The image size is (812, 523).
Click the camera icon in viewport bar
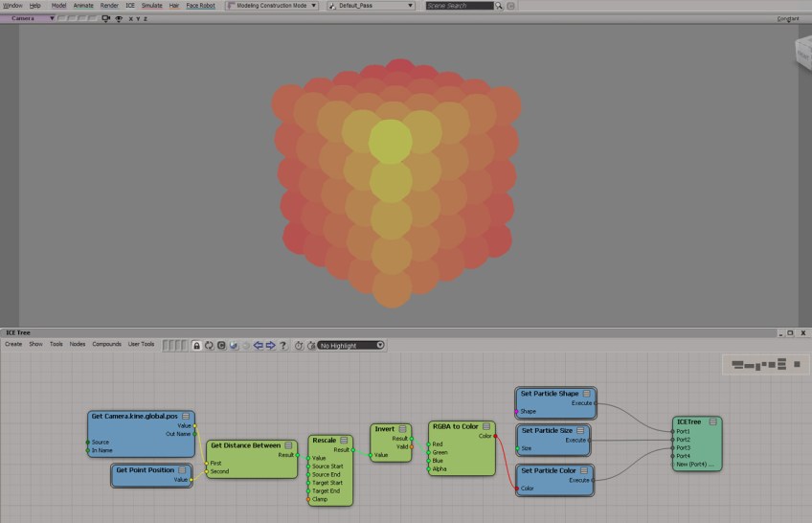click(x=105, y=18)
